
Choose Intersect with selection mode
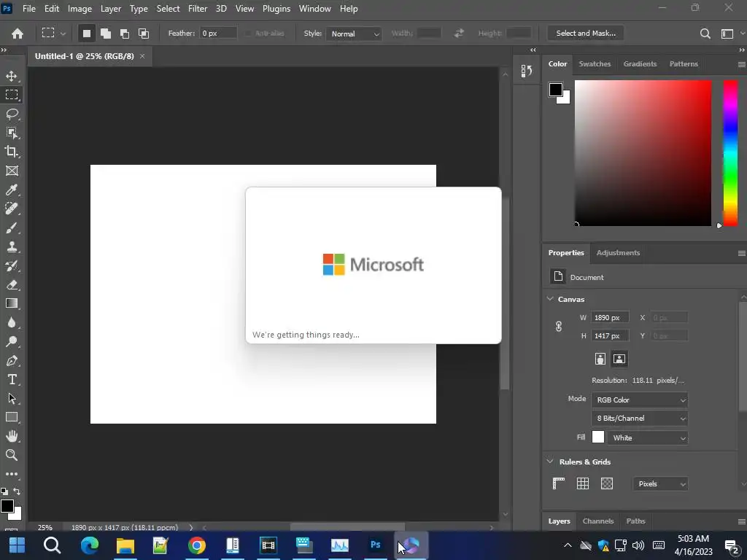click(144, 34)
